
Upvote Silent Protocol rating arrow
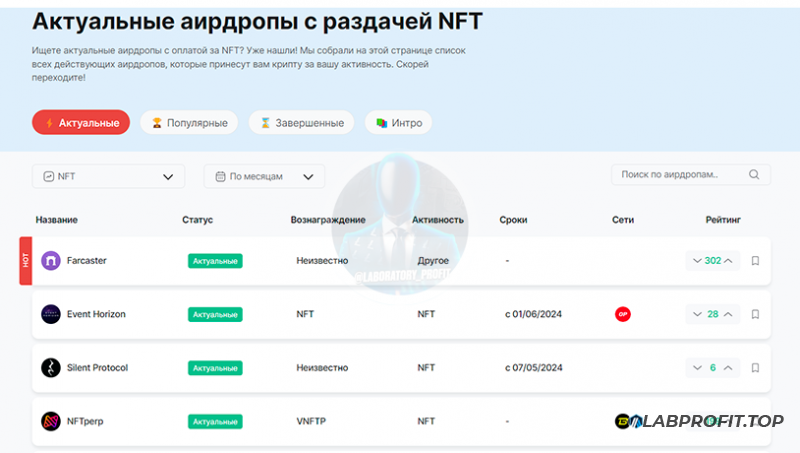pos(729,368)
